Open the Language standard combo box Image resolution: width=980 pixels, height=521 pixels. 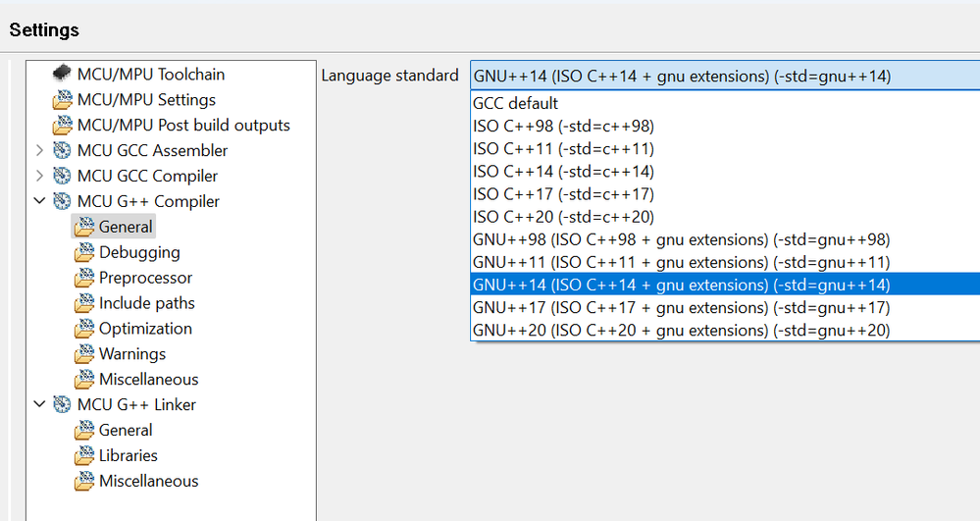(725, 76)
